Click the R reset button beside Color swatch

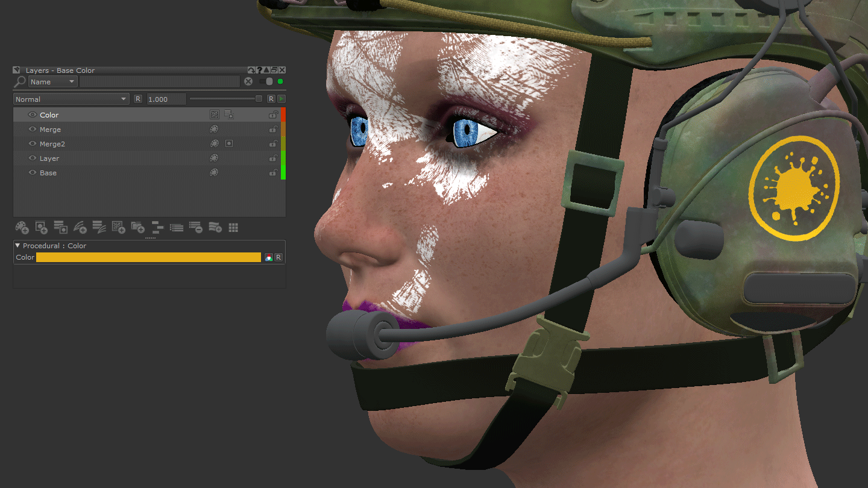278,257
